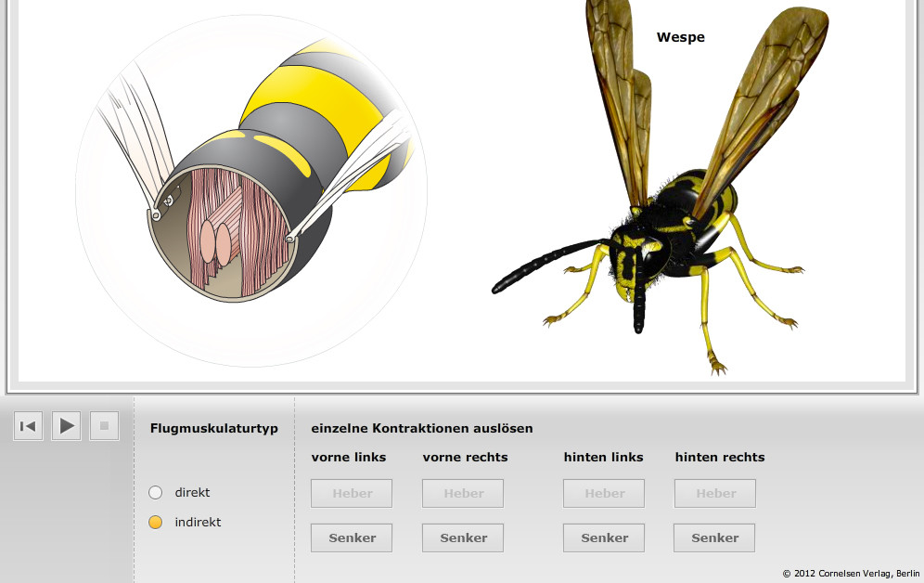Viewport: 924px width, 583px height.
Task: Click Senker under vorne rechts
Action: coord(463,538)
